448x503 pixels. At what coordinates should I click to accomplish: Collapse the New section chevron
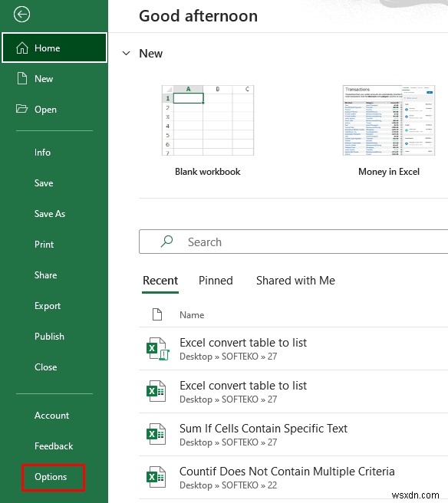click(x=126, y=53)
